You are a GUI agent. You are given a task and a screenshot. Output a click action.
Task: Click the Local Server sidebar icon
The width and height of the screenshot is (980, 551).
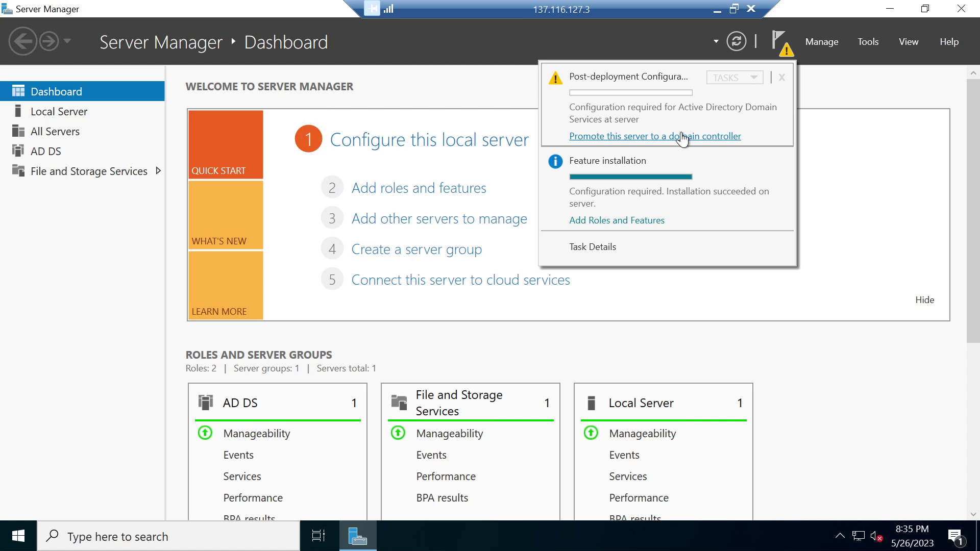18,111
